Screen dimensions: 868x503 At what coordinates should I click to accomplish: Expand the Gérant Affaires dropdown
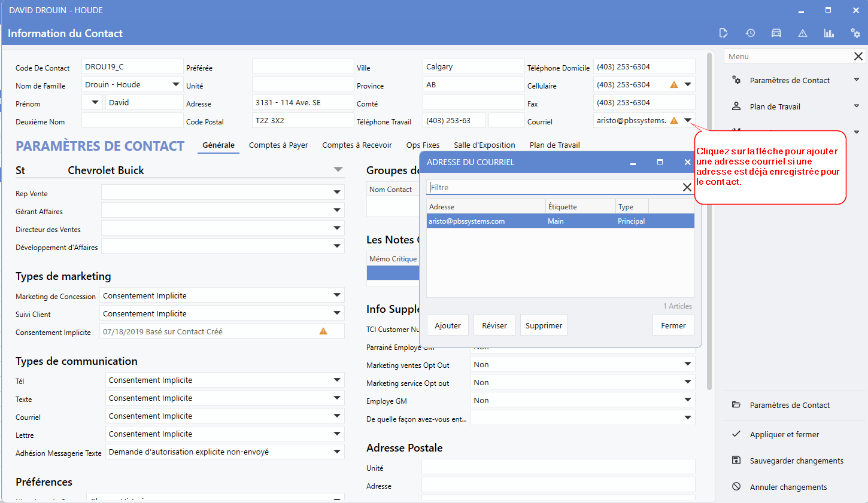[x=337, y=211]
